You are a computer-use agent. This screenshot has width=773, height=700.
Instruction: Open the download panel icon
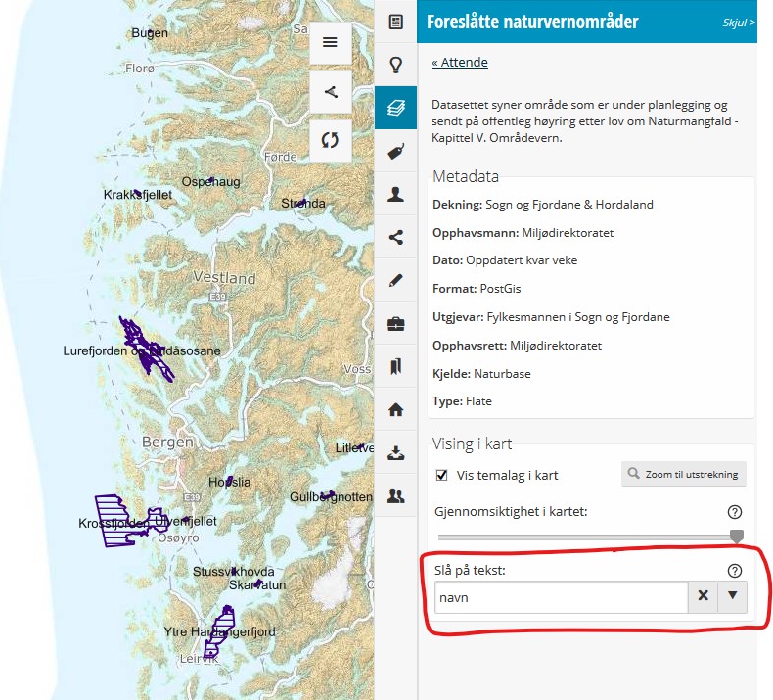[395, 452]
